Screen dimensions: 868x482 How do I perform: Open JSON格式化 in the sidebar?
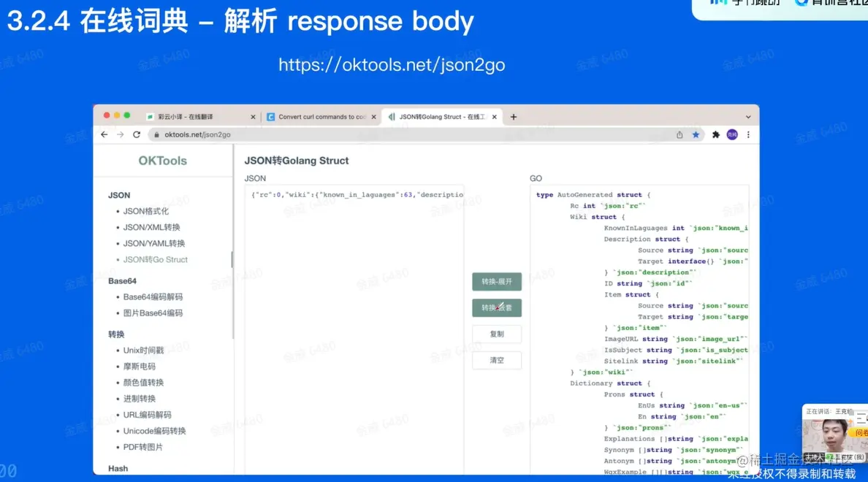click(x=145, y=211)
